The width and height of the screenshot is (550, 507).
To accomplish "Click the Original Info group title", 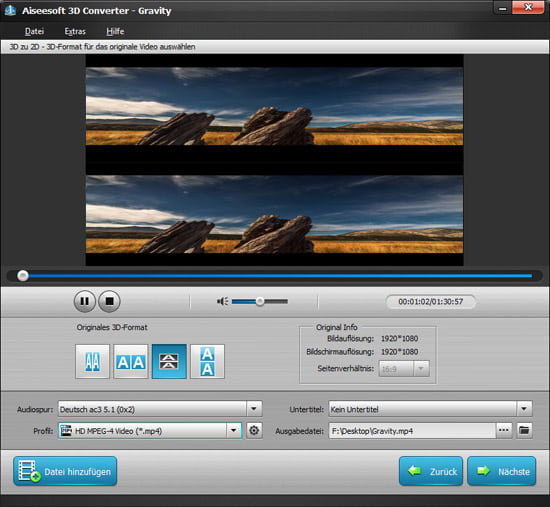I will [x=337, y=327].
